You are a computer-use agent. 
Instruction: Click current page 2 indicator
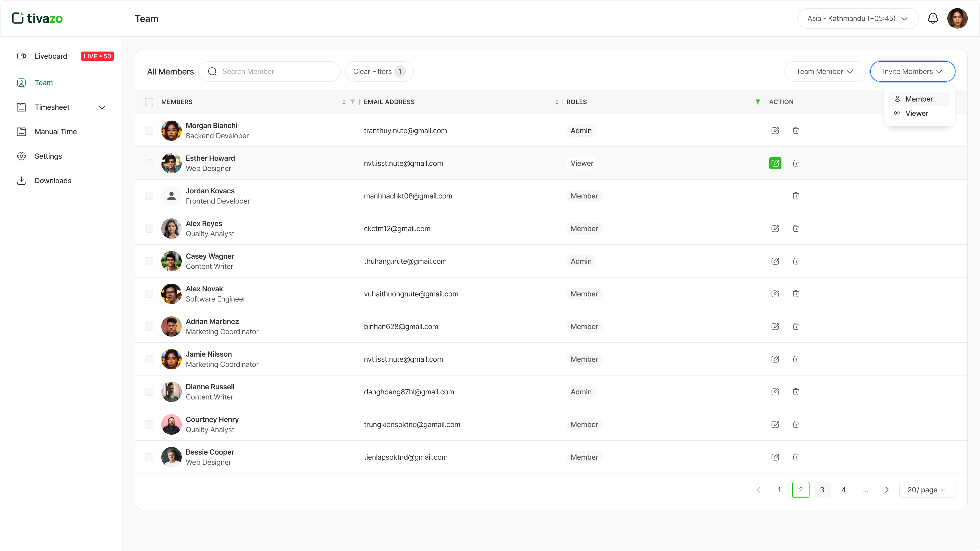800,490
